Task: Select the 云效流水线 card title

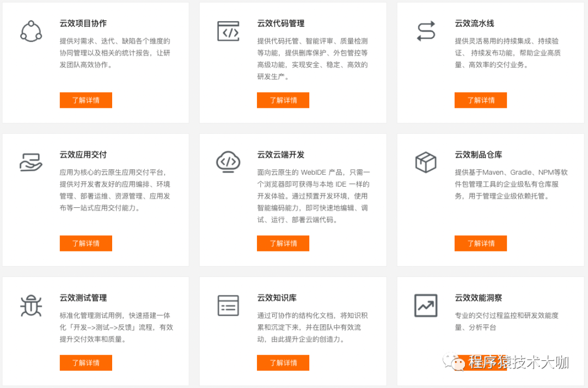Action: (x=474, y=23)
